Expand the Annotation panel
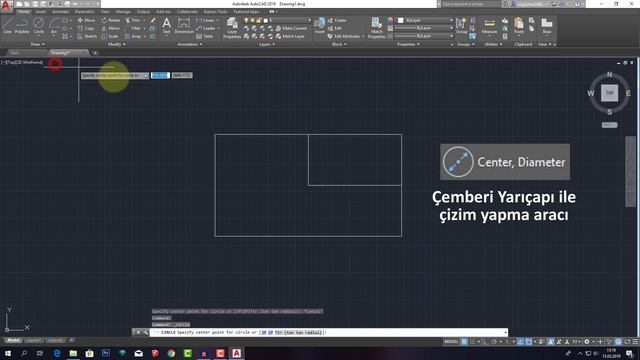The height and width of the screenshot is (360, 640). click(x=190, y=44)
